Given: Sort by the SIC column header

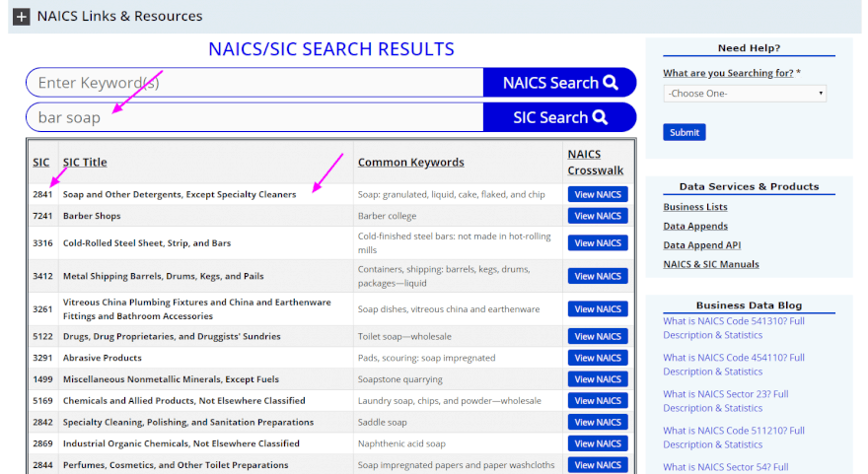Looking at the screenshot, I should [x=40, y=163].
